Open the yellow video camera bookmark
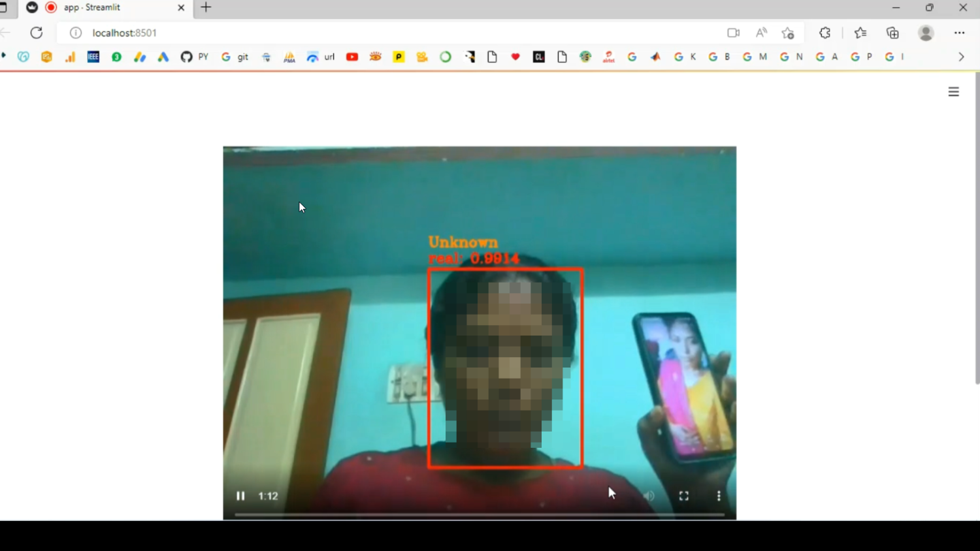 click(422, 57)
